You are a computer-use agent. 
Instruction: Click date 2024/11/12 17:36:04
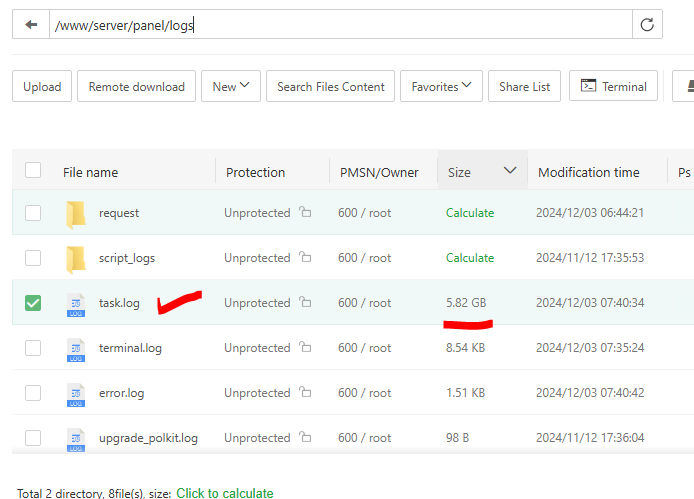(x=590, y=438)
